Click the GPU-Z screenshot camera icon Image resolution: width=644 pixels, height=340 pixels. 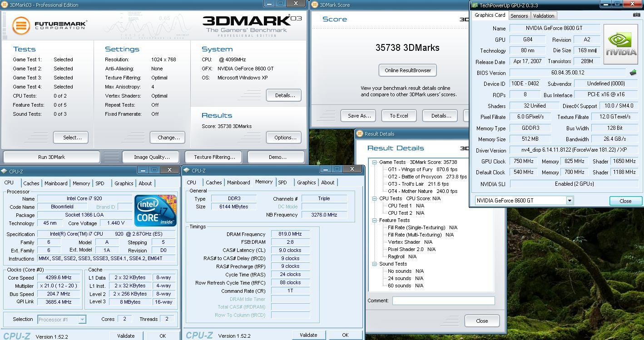click(636, 15)
